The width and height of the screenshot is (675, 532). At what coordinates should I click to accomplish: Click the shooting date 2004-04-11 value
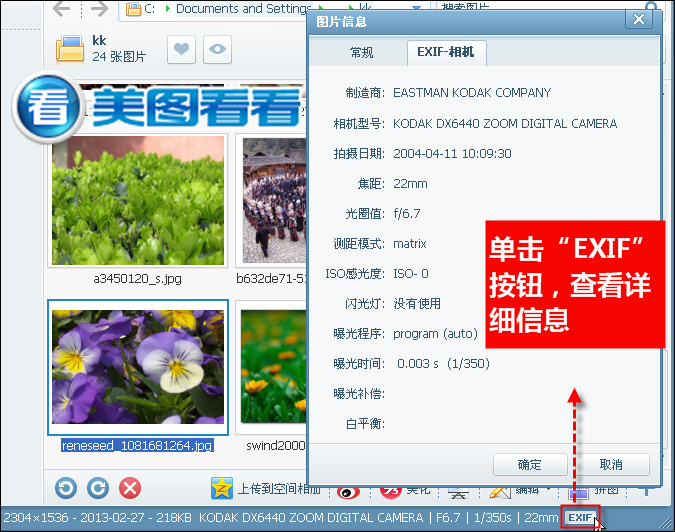point(452,154)
